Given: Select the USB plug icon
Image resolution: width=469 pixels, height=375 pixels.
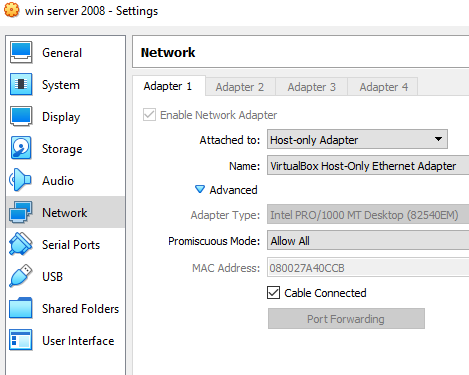Looking at the screenshot, I should [21, 276].
